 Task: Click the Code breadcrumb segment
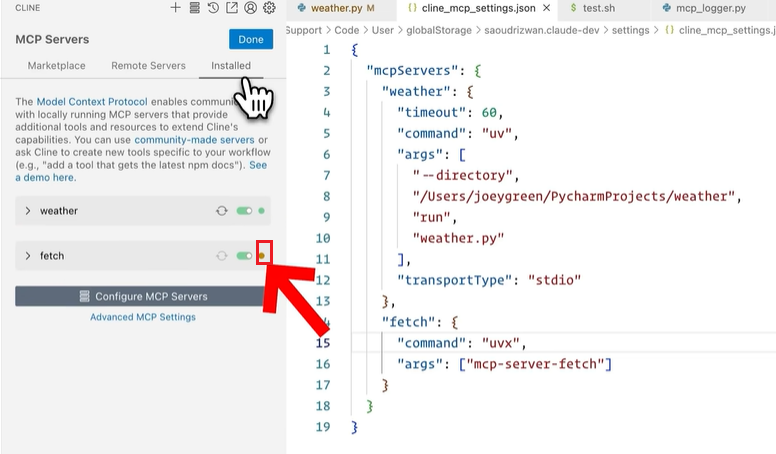[346, 30]
